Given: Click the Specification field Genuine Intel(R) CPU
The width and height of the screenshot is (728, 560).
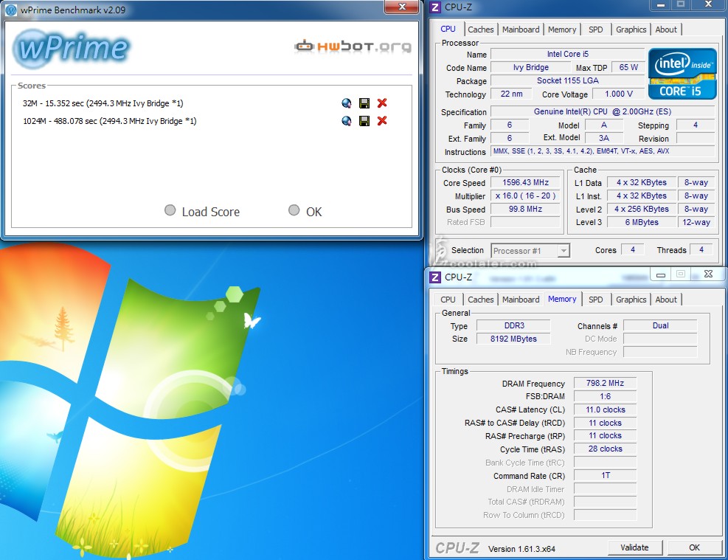Looking at the screenshot, I should [603, 111].
